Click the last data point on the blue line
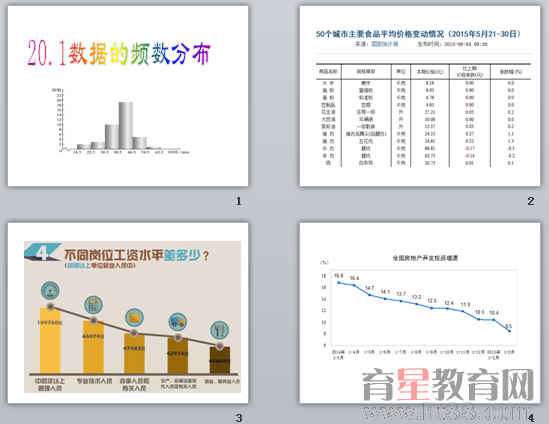 [509, 331]
